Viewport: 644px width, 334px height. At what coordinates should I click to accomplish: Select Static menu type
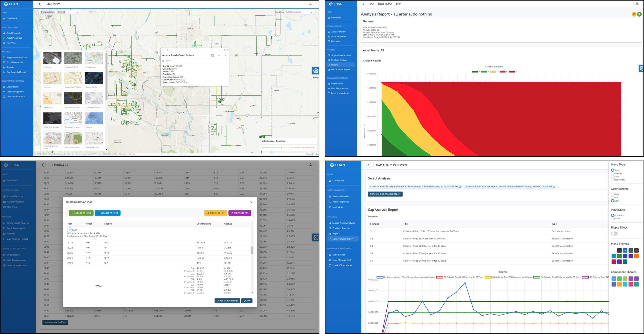coord(612,170)
